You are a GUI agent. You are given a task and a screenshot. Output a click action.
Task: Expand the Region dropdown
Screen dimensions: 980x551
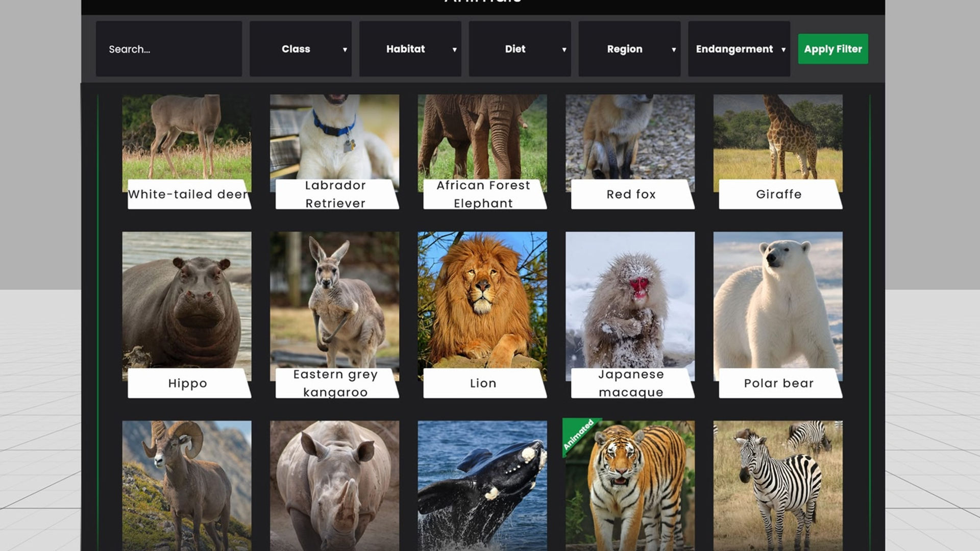(x=629, y=49)
